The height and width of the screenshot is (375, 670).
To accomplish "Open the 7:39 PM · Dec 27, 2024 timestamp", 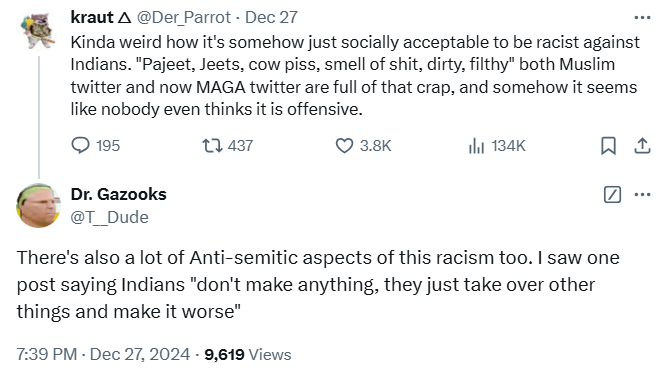I will (103, 354).
